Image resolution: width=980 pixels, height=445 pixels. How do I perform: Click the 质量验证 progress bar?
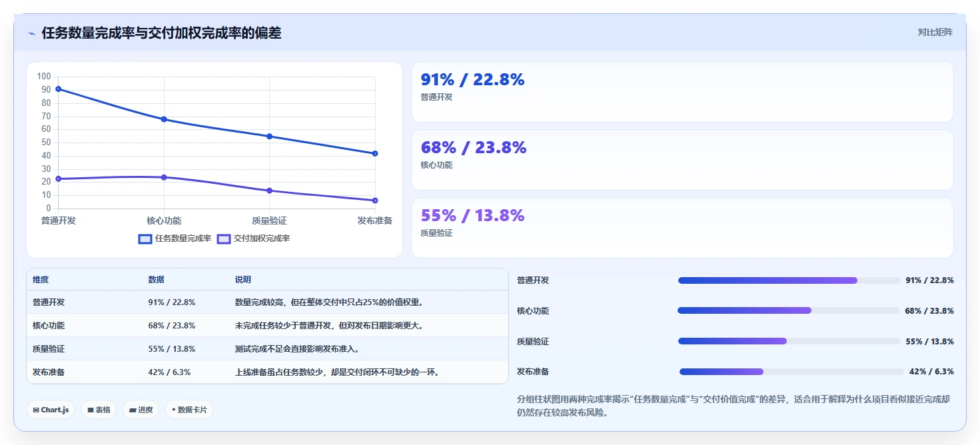click(789, 341)
